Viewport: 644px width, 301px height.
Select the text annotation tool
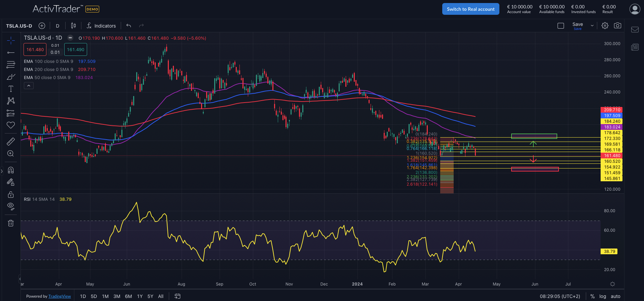[x=11, y=89]
